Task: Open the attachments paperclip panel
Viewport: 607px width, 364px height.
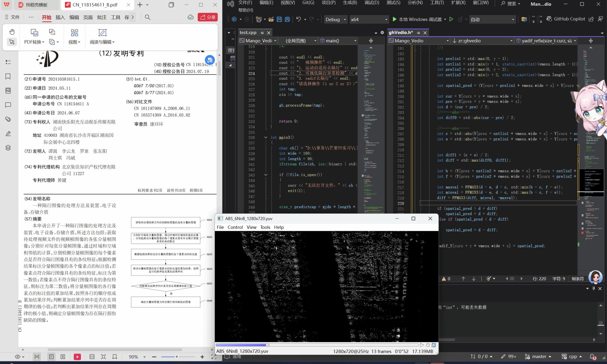Action: (x=8, y=119)
